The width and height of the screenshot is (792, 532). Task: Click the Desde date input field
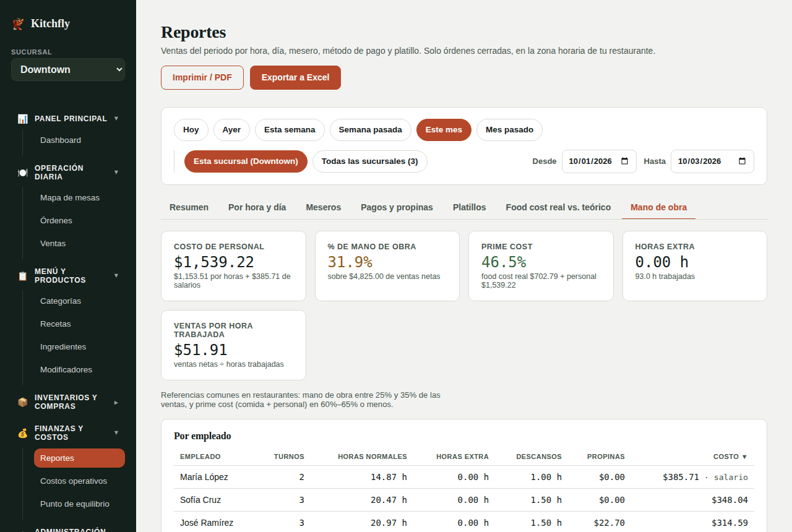pyautogui.click(x=599, y=161)
